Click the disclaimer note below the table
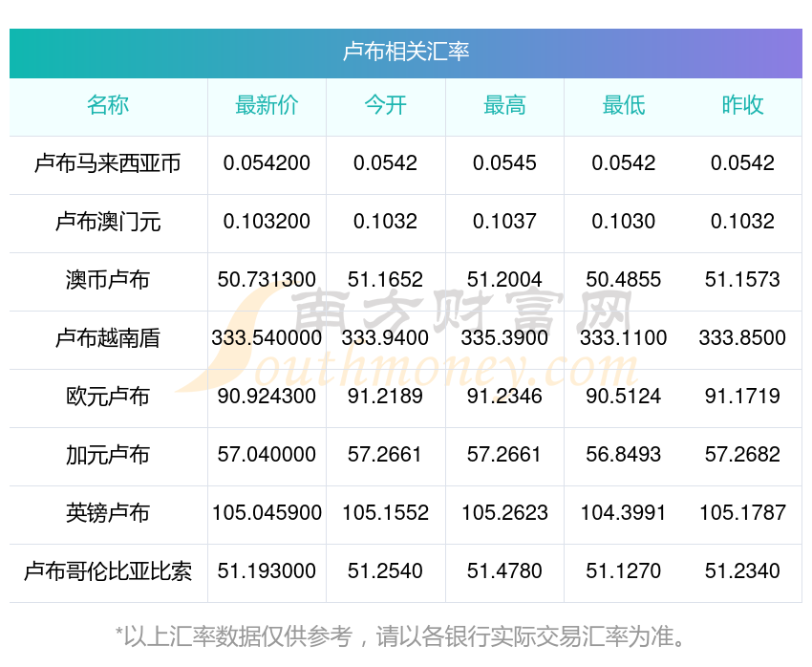Viewport: 812px width, 667px height. (x=399, y=636)
